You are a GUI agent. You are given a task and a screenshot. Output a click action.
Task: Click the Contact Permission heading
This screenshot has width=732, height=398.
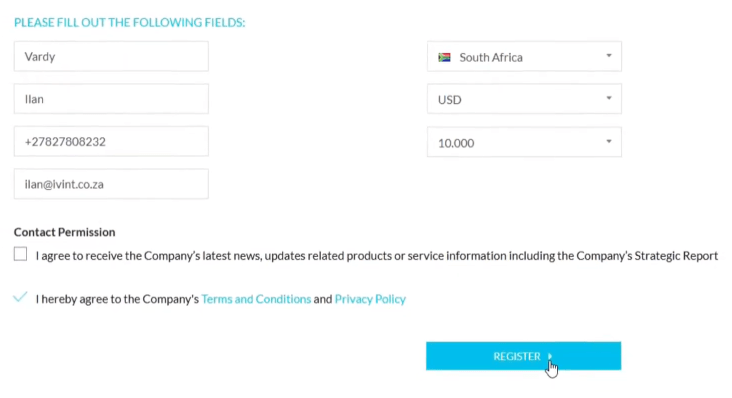64,232
